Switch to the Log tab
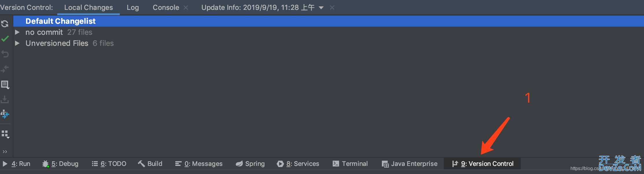The image size is (644, 174). pos(133,8)
